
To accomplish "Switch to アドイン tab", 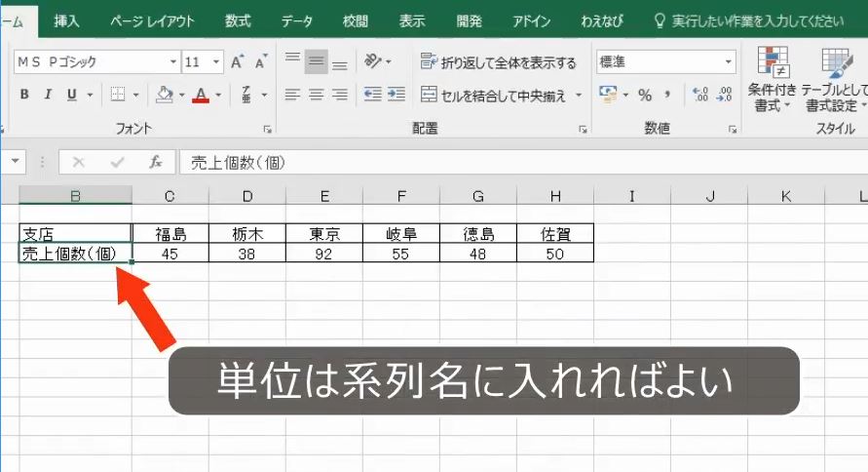I will pyautogui.click(x=532, y=21).
